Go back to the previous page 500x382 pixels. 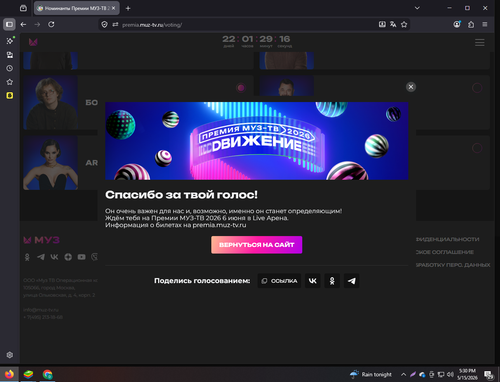(23, 24)
